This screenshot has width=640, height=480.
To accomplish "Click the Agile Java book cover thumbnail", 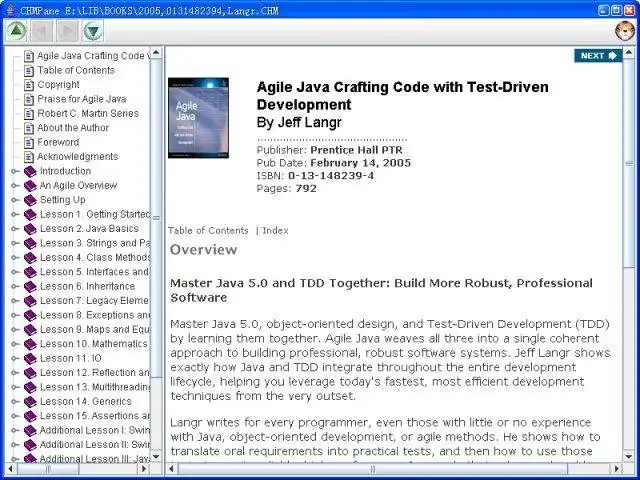I will pos(198,118).
